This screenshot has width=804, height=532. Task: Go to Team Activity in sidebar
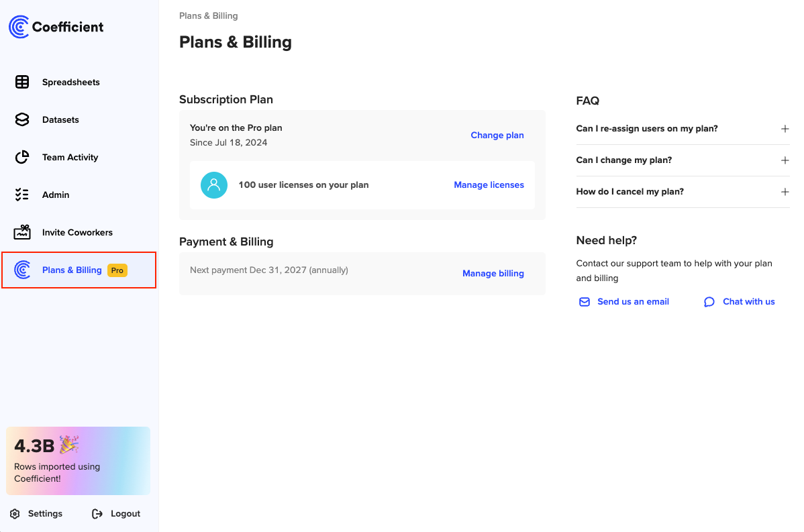point(70,157)
